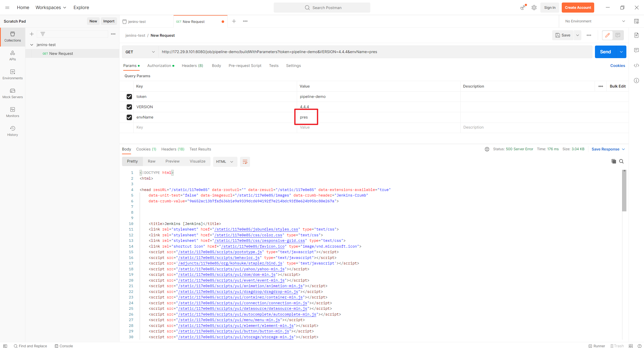Open the History sidebar section
The image size is (644, 348).
tap(13, 131)
